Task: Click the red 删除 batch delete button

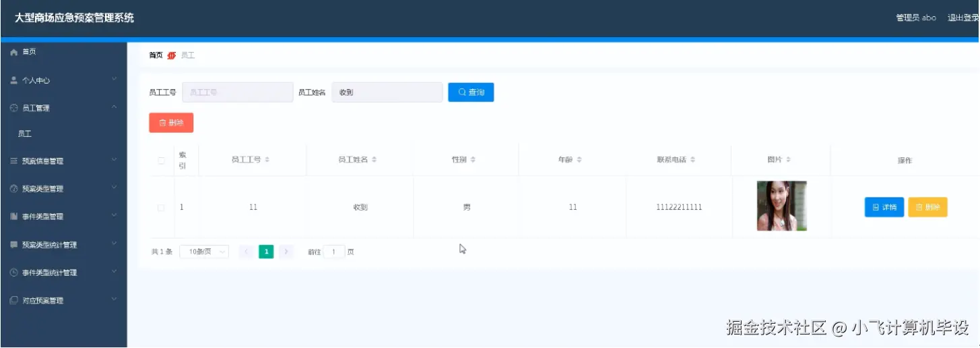Action: pyautogui.click(x=171, y=123)
